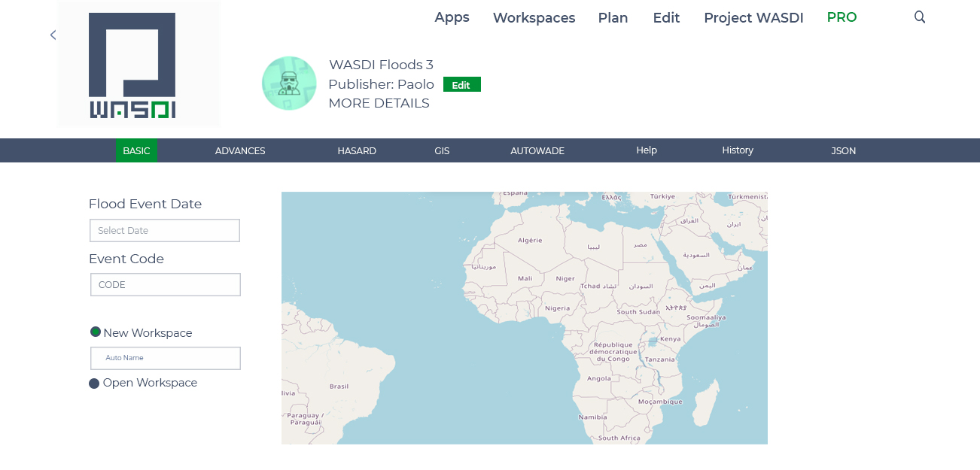
Task: Click the back chevron arrow
Action: coord(53,35)
